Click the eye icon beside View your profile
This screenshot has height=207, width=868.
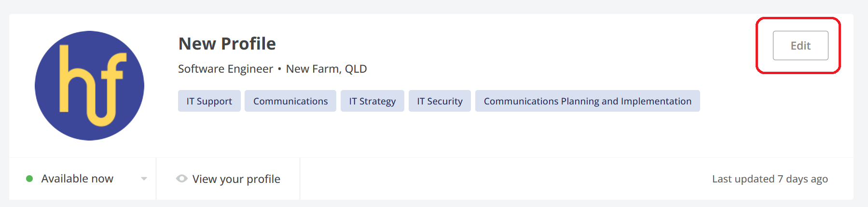click(182, 179)
